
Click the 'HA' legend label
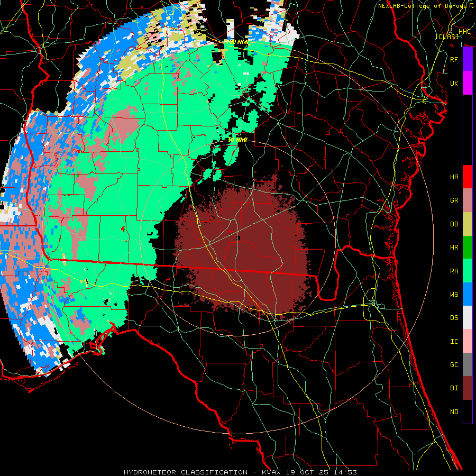click(454, 177)
